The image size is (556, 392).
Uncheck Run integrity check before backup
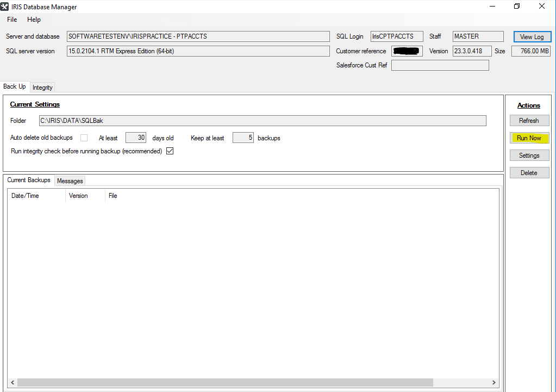click(170, 151)
